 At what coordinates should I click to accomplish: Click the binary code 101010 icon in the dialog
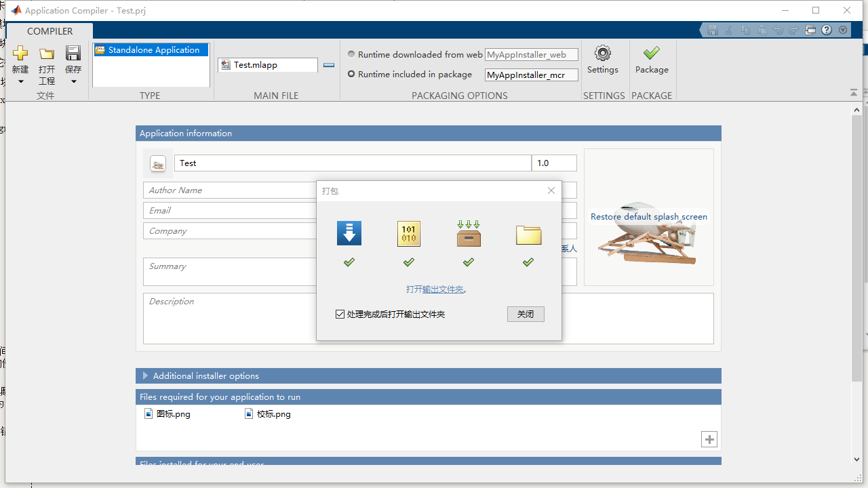coord(408,233)
